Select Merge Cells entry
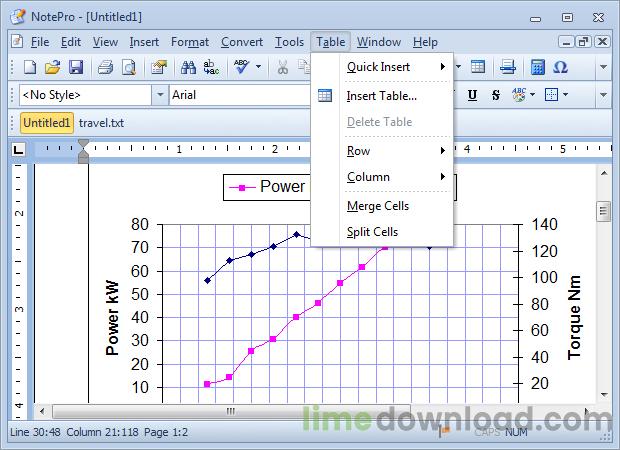 click(378, 206)
